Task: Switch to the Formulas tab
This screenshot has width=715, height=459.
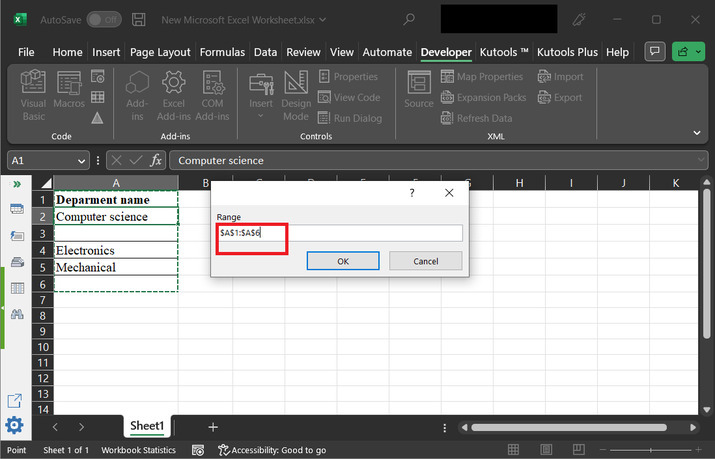Action: tap(222, 52)
